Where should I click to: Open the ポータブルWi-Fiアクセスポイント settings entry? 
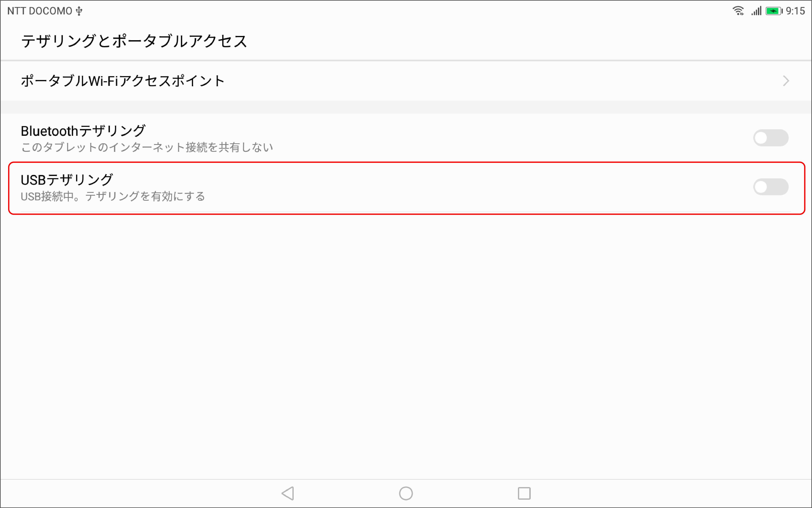pyautogui.click(x=123, y=81)
